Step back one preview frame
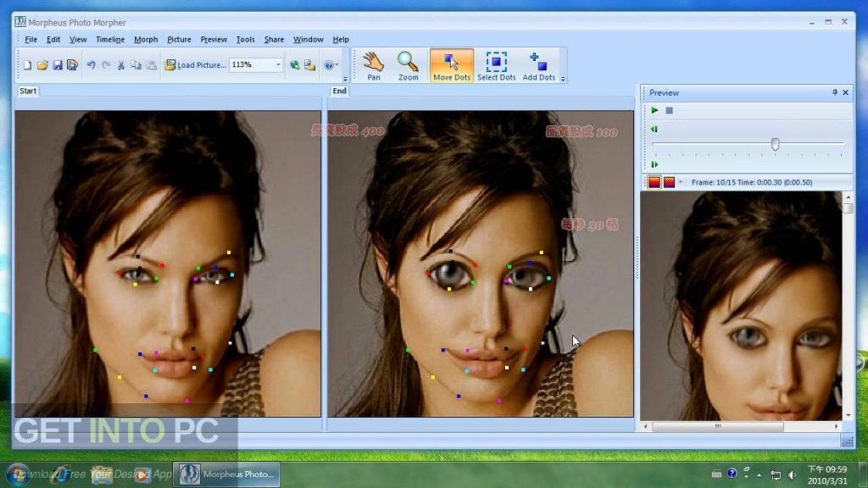This screenshot has height=488, width=868. tap(654, 129)
